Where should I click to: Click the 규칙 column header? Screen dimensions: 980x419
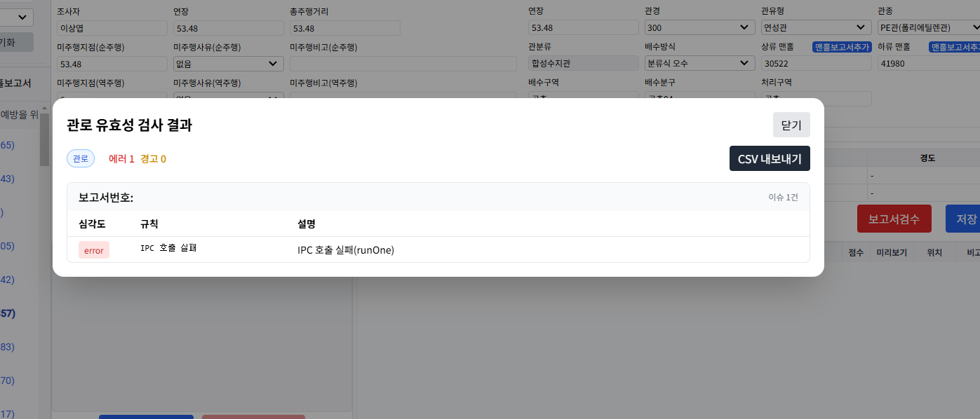pyautogui.click(x=149, y=224)
